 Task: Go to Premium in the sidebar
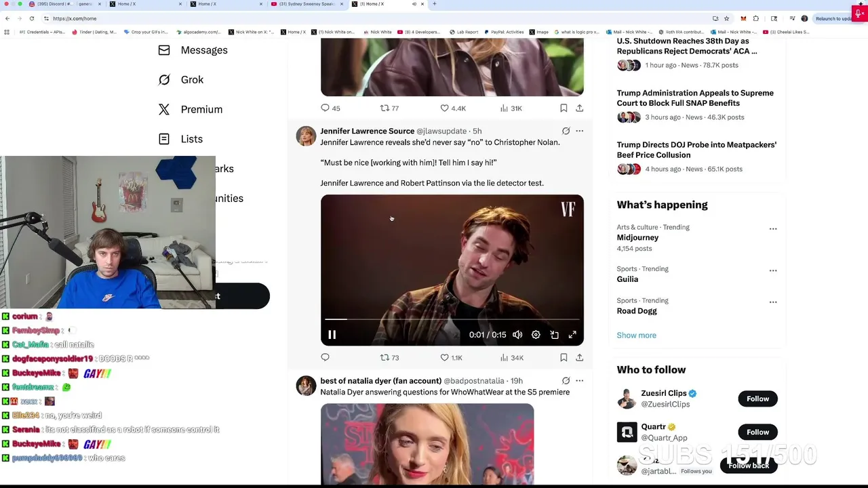pyautogui.click(x=191, y=110)
